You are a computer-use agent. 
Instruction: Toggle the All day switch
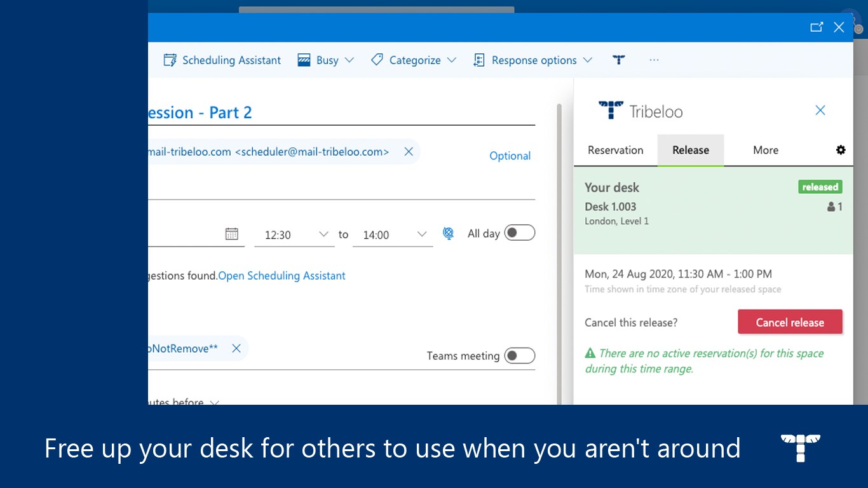click(x=520, y=233)
